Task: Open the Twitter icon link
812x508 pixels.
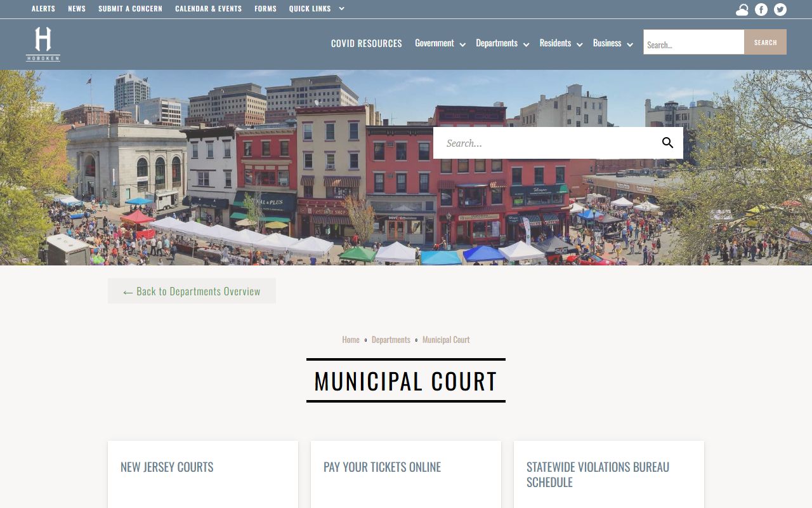Action: click(780, 10)
